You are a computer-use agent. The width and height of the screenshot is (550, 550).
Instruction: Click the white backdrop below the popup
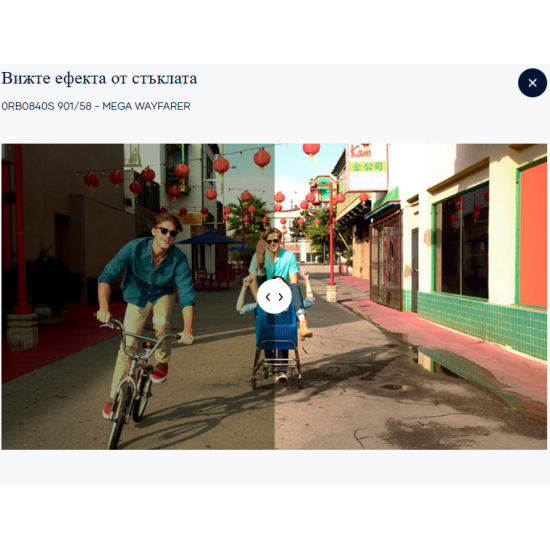pyautogui.click(x=275, y=518)
